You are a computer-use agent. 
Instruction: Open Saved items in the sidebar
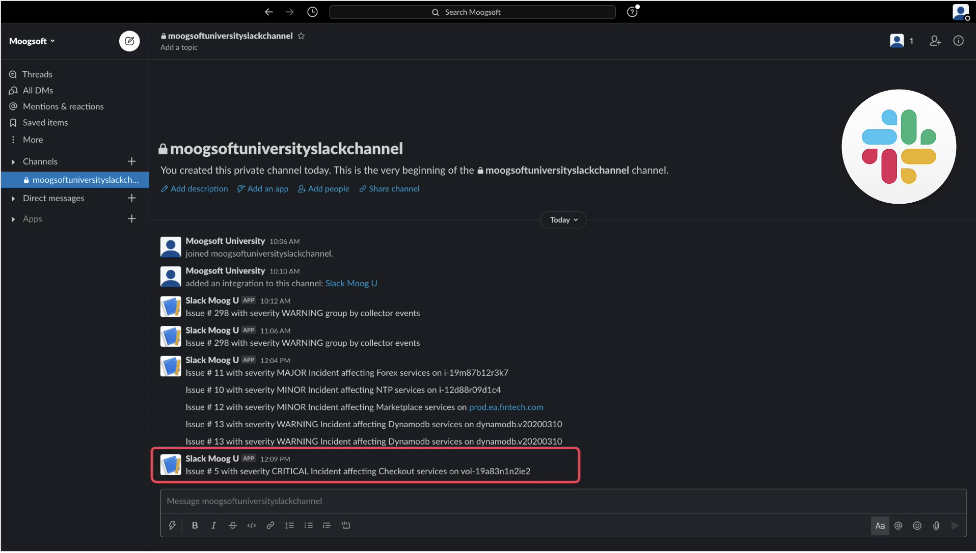pyautogui.click(x=45, y=123)
